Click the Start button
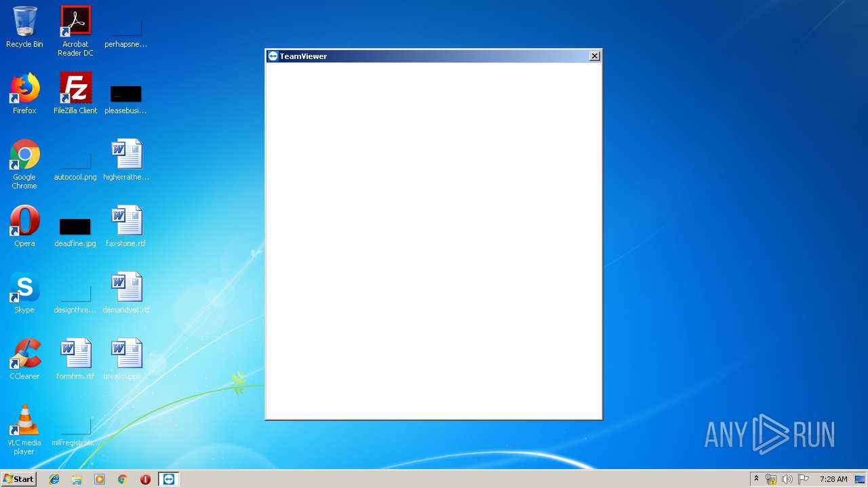The height and width of the screenshot is (488, 868). click(19, 479)
